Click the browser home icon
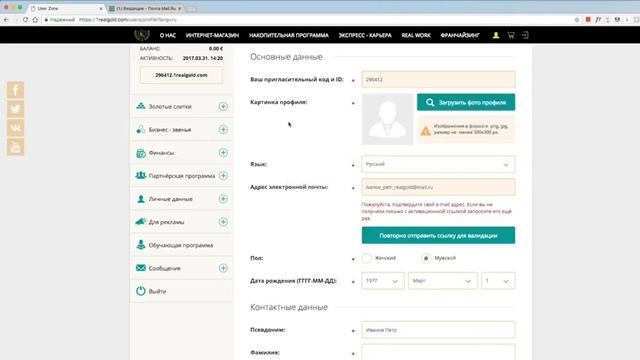Viewport: 640px width, 360px height. [35, 20]
